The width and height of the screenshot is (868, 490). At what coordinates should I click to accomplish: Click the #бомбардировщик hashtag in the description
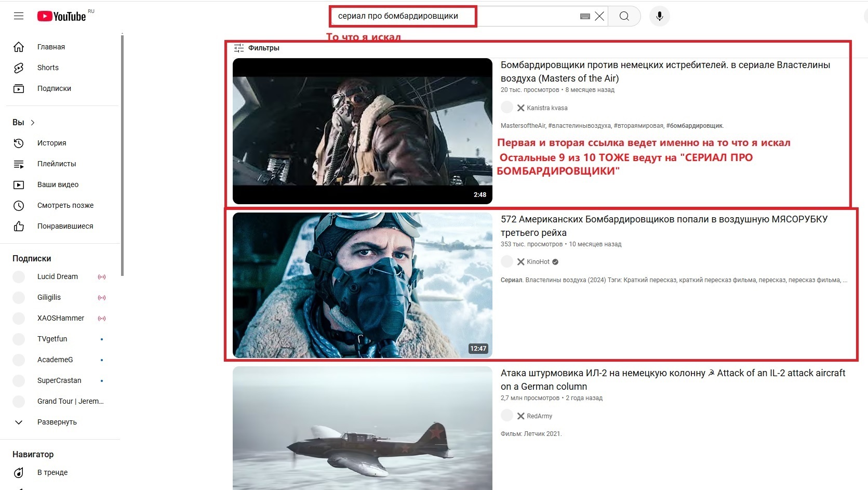click(695, 126)
